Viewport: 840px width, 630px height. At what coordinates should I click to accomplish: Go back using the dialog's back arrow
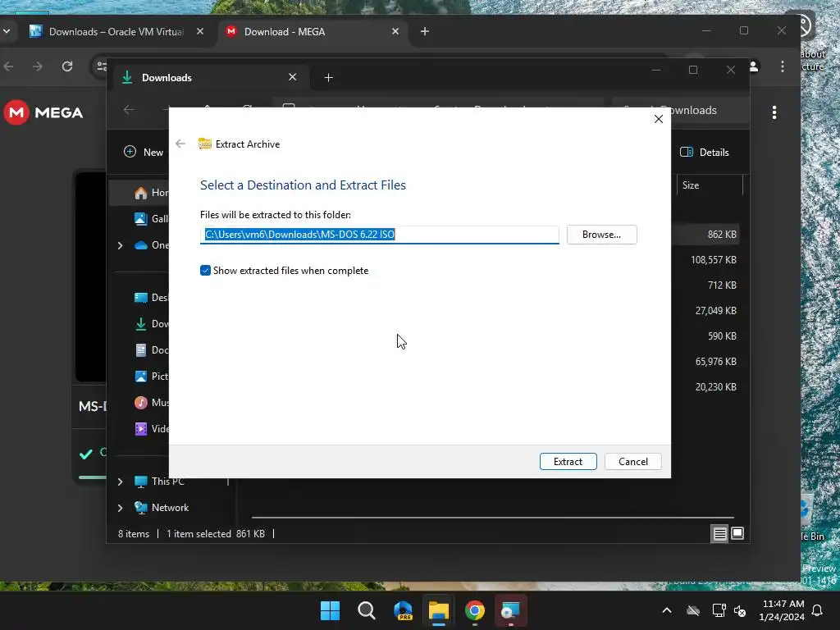[x=180, y=144]
